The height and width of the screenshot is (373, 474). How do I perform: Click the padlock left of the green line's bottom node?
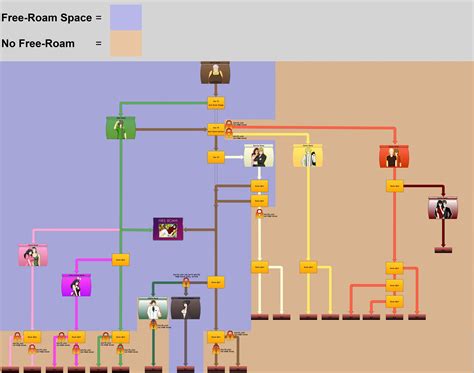click(x=106, y=336)
